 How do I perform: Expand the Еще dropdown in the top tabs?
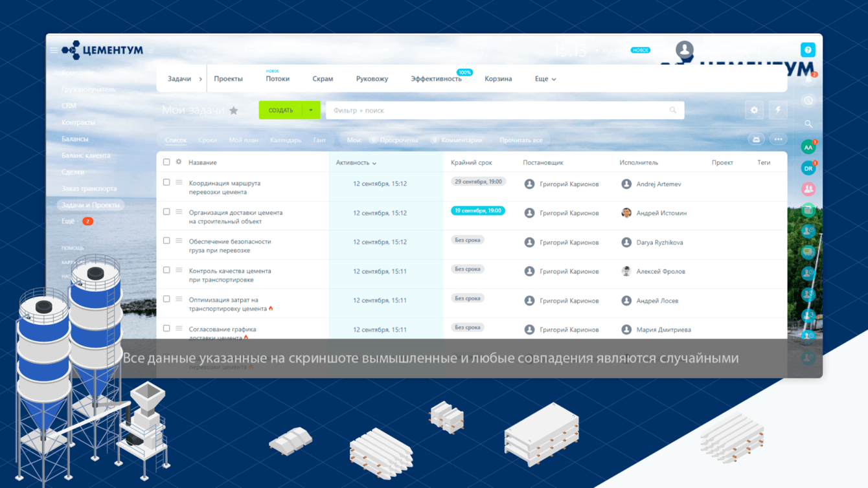[545, 79]
